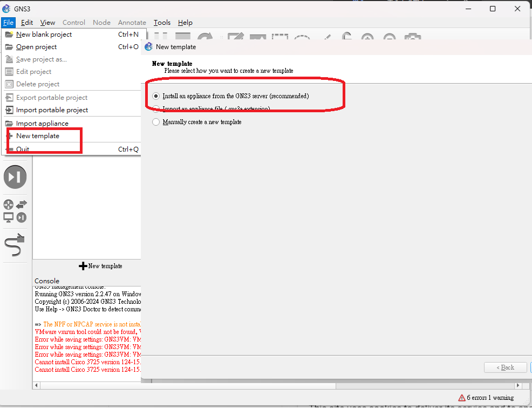
Task: Click the screenshot camera toolbar icon
Action: coord(413,37)
